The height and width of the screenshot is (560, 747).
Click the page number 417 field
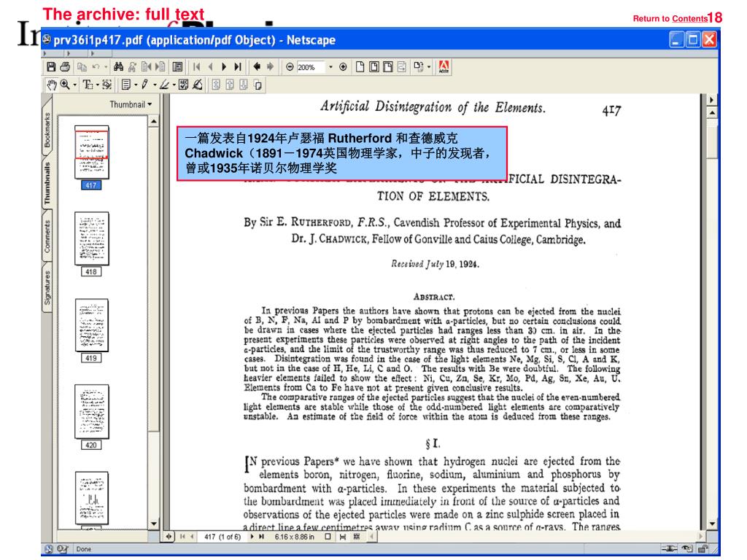pyautogui.click(x=222, y=537)
